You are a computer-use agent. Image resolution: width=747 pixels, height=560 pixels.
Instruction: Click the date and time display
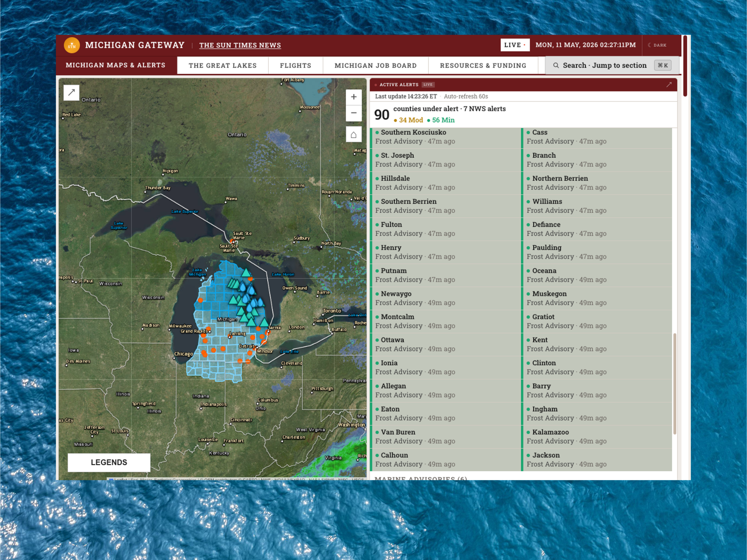[586, 45]
